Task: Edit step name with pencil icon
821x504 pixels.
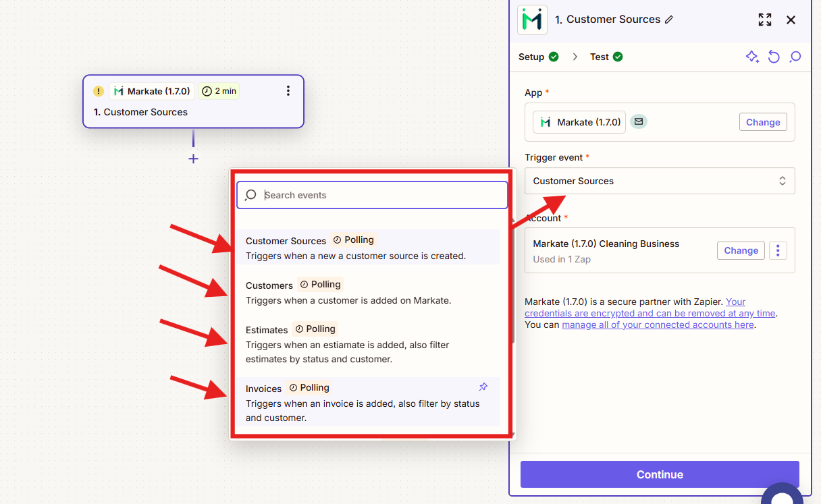Action: click(669, 20)
